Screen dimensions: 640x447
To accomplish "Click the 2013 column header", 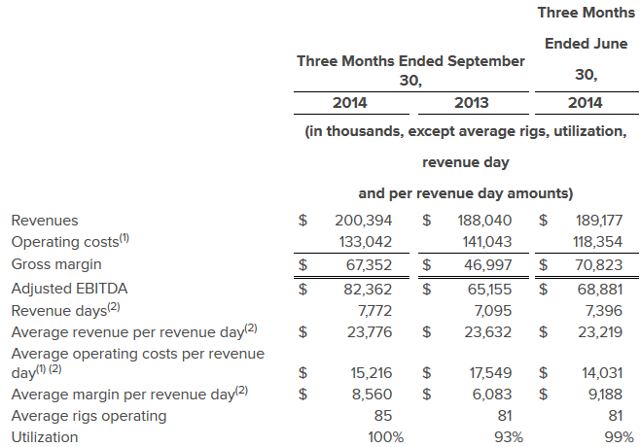I will tap(471, 103).
